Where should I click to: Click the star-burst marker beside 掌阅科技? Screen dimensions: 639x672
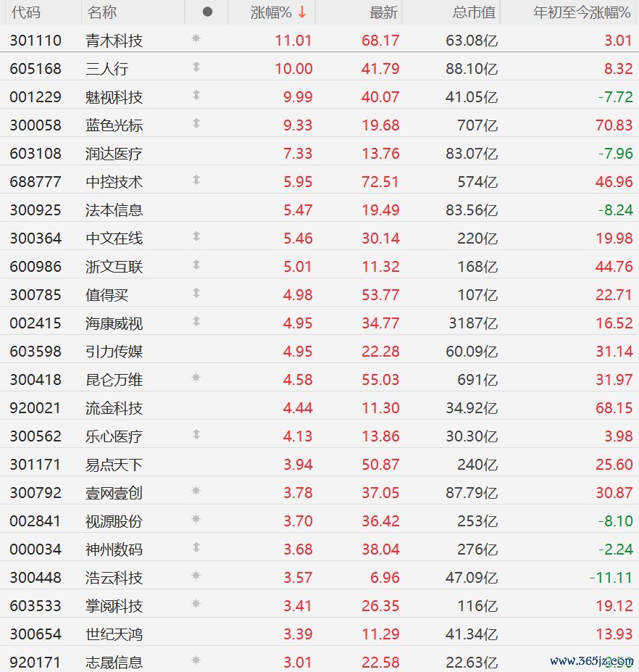pyautogui.click(x=196, y=605)
